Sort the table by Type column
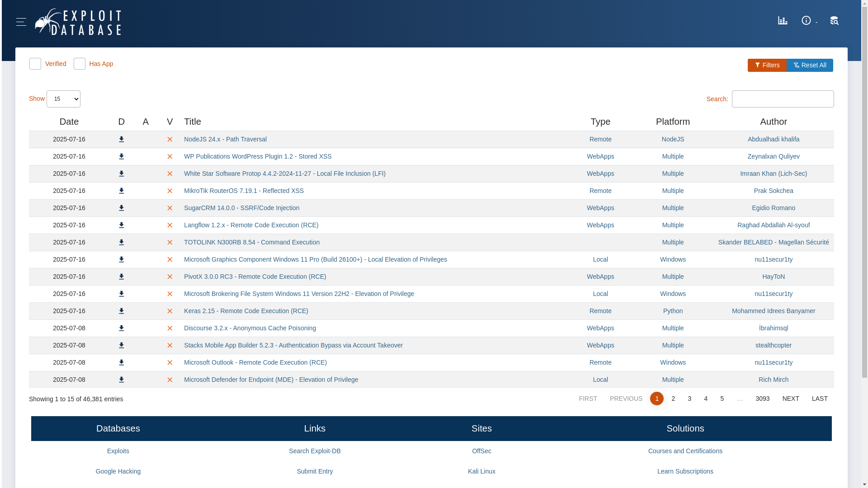Image resolution: width=868 pixels, height=488 pixels. tap(600, 122)
